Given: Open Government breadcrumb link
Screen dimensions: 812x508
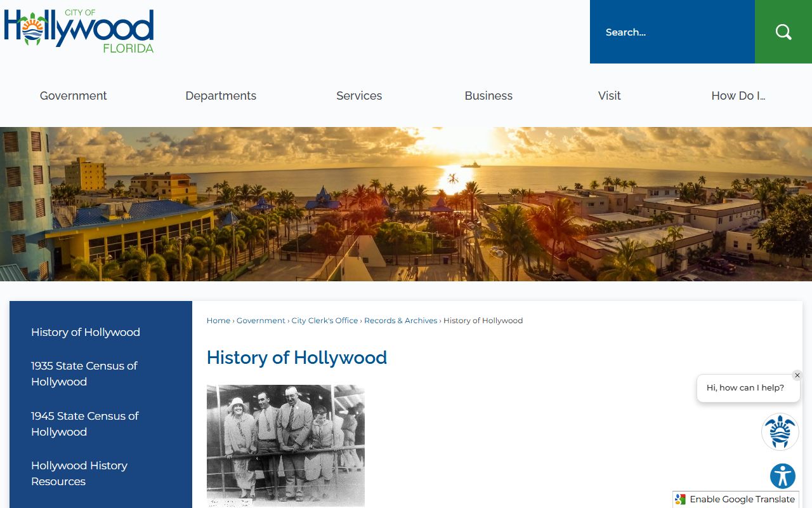Looking at the screenshot, I should coord(261,321).
